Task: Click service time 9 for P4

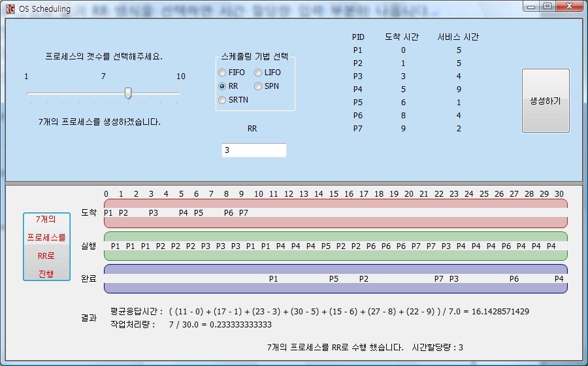Action: tap(459, 90)
